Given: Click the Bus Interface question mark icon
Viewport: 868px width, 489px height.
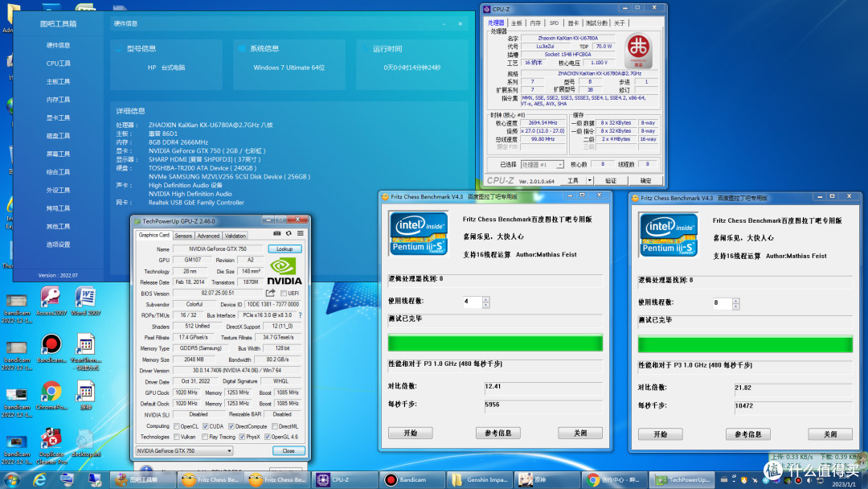Looking at the screenshot, I should click(x=300, y=315).
